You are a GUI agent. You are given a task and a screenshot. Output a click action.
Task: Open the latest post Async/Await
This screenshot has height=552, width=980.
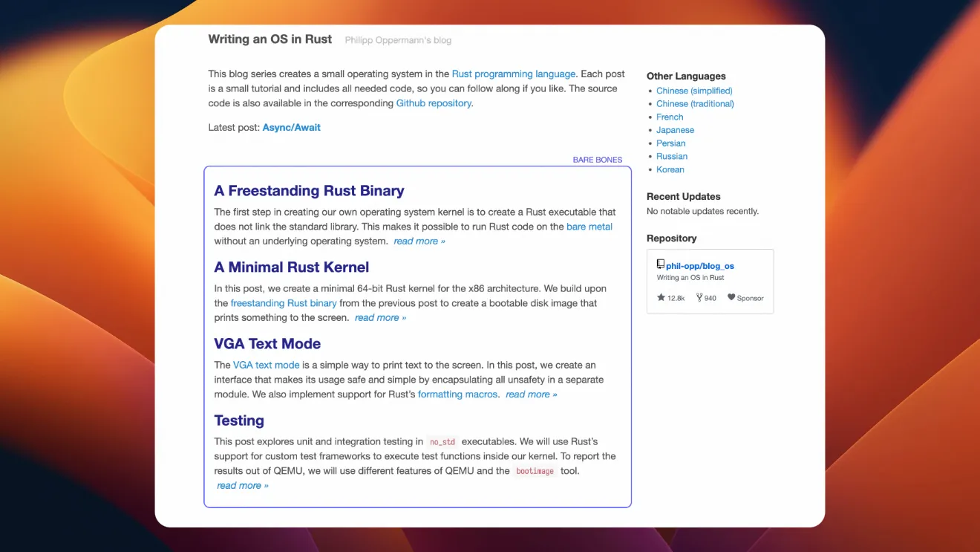coord(291,128)
